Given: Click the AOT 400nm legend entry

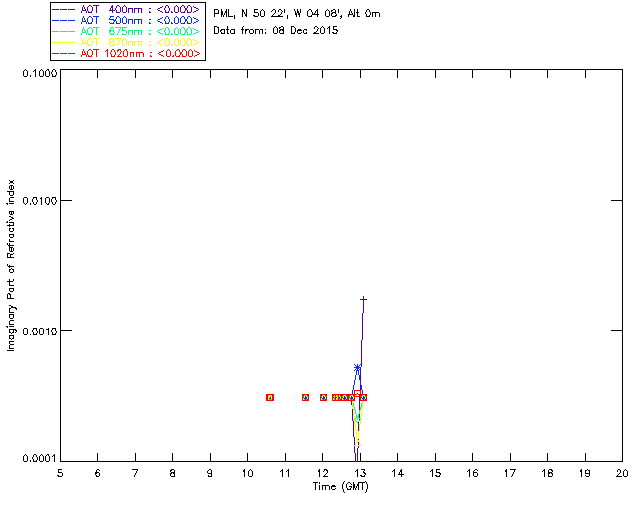Looking at the screenshot, I should pos(126,9).
